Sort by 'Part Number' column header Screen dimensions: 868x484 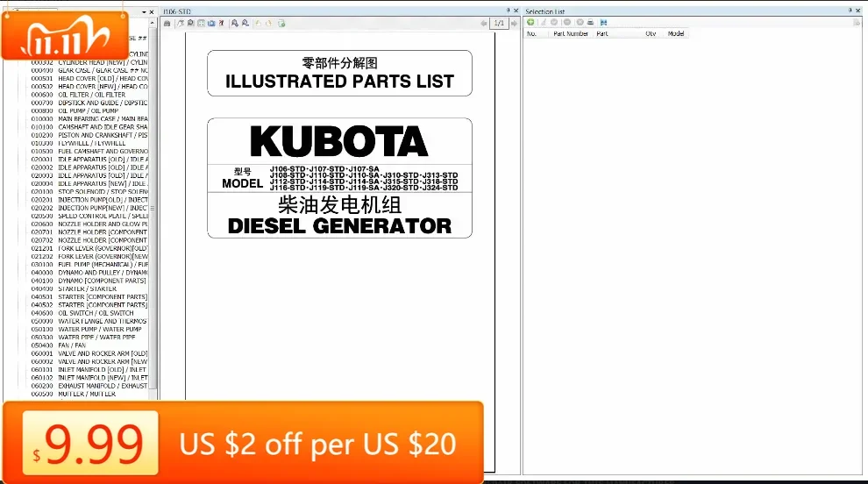(x=570, y=34)
